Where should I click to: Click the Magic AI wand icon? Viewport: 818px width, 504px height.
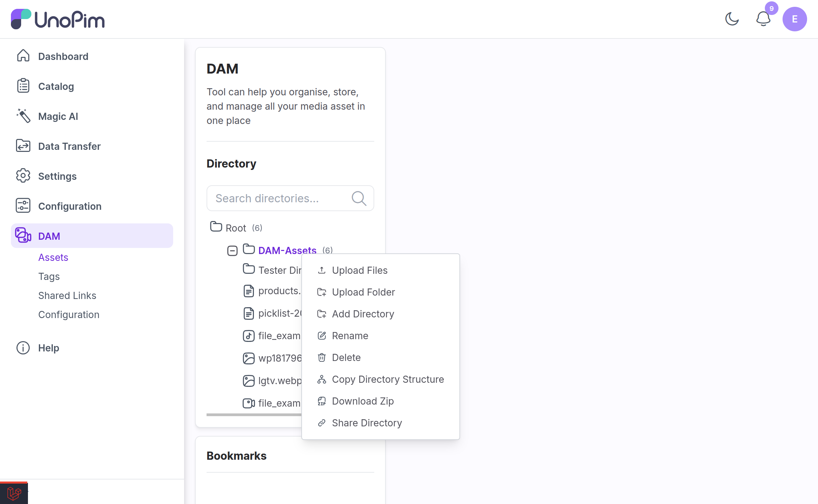[x=23, y=116]
